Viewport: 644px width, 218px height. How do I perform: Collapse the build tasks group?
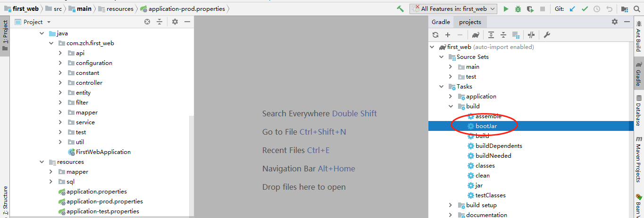click(451, 106)
